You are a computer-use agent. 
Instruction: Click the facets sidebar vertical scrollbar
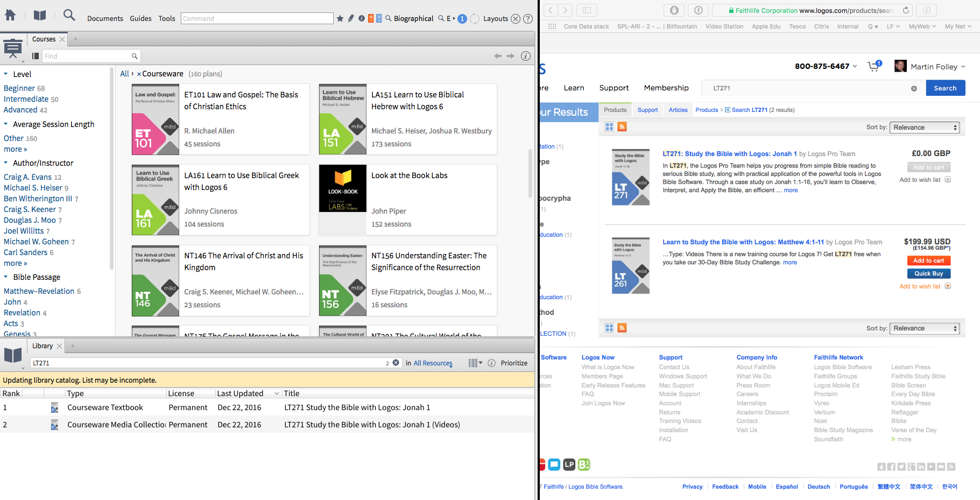111,168
